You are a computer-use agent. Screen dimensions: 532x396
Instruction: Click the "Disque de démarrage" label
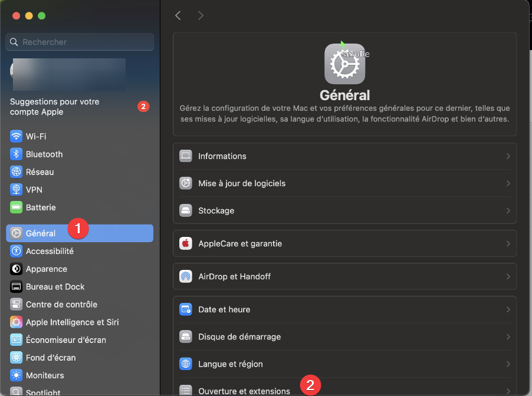pyautogui.click(x=239, y=336)
